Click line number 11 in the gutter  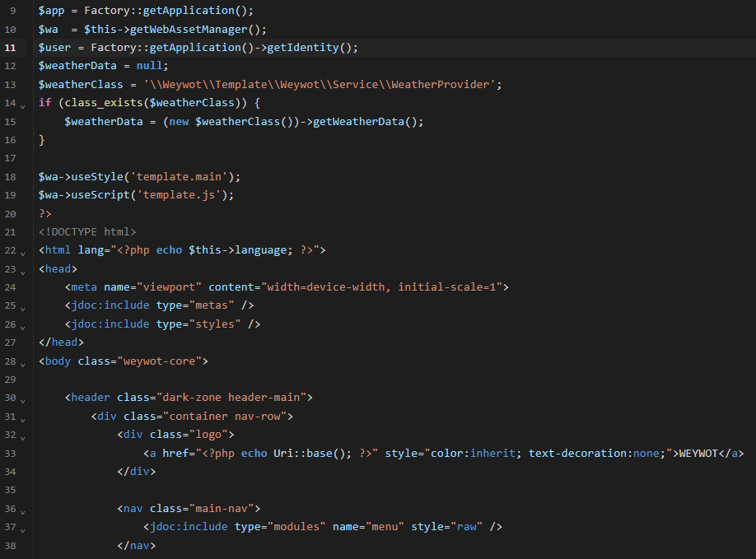10,48
